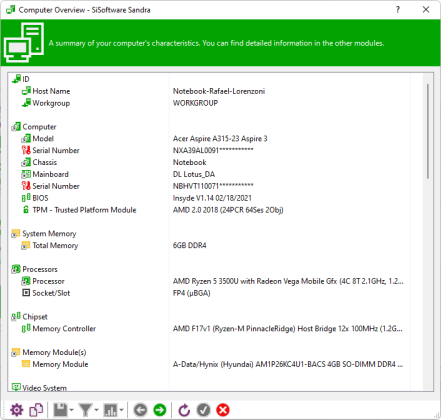
Task: Select the Workgroup label
Action: pos(51,103)
